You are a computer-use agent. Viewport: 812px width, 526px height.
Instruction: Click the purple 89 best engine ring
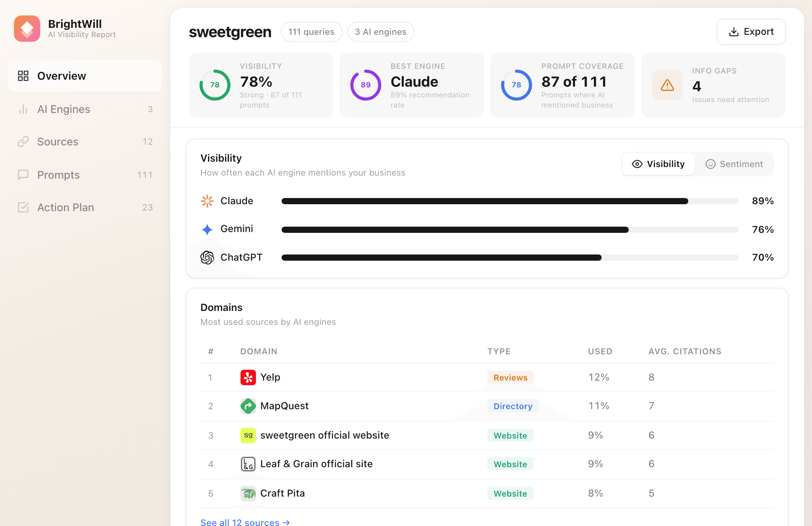[x=366, y=85]
